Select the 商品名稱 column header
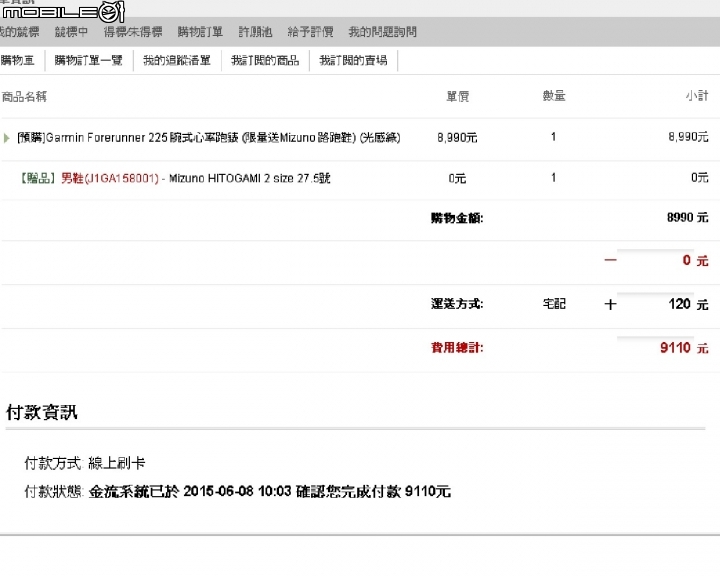720x576 pixels. click(x=24, y=96)
